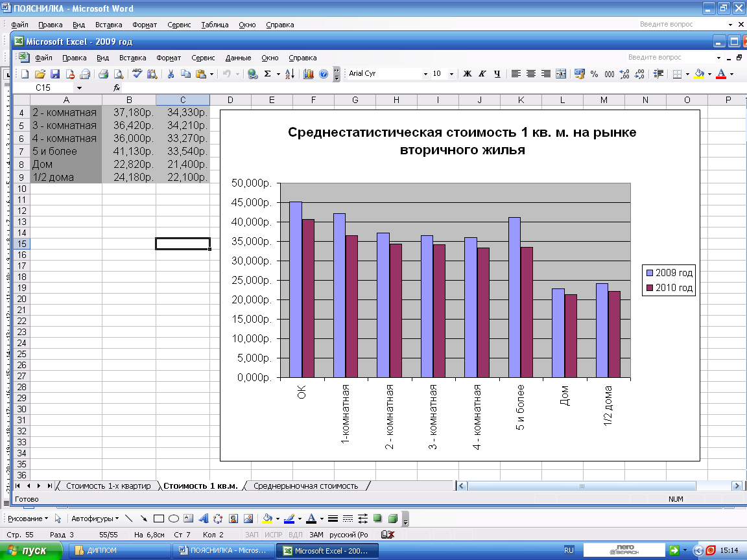Screen dimensions: 747x560
Task: Insert WordArt from the drawing toolbar
Action: tap(202, 519)
